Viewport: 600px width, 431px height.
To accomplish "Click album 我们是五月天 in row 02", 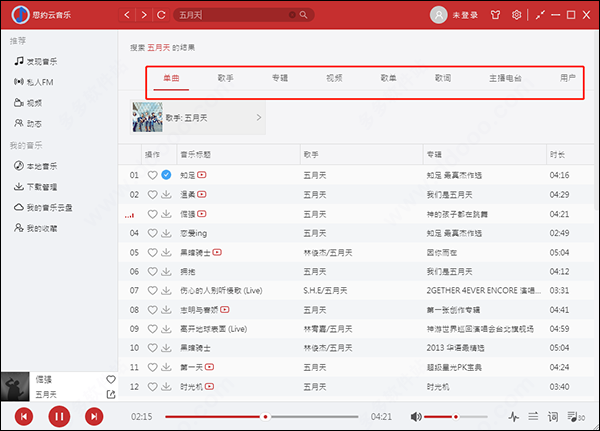I will click(450, 195).
